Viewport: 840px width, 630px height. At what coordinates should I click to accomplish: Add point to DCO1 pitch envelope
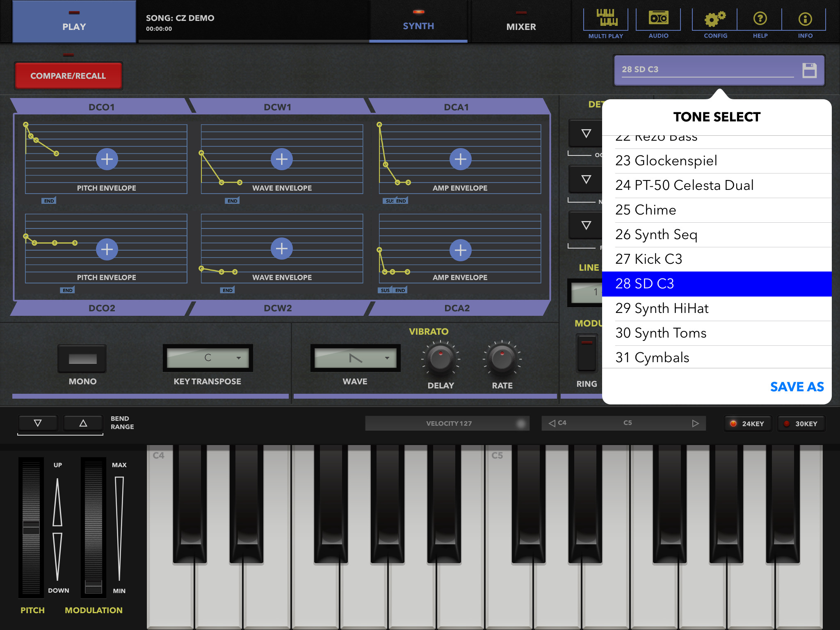[x=107, y=159]
